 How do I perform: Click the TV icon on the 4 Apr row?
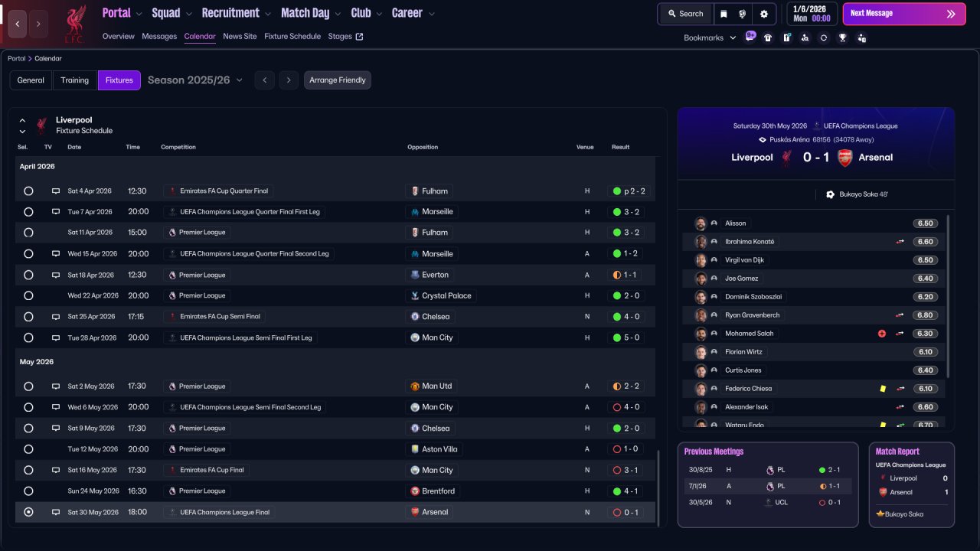click(55, 191)
